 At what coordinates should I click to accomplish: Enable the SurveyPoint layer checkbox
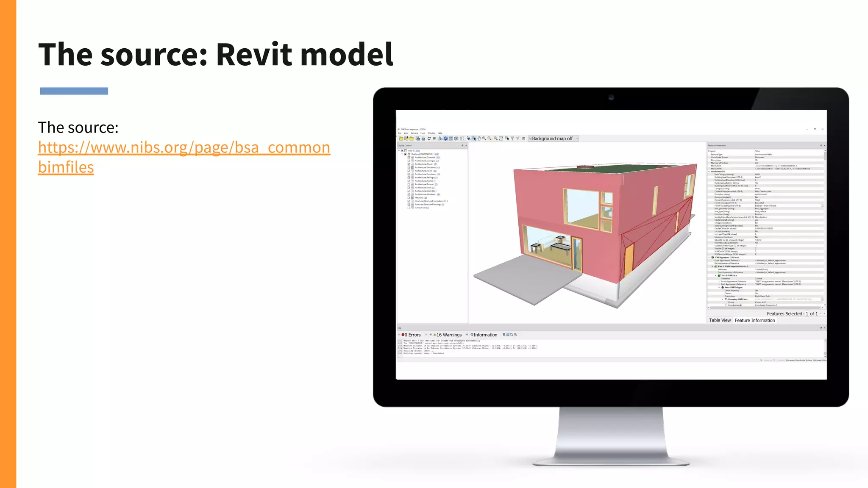[409, 208]
